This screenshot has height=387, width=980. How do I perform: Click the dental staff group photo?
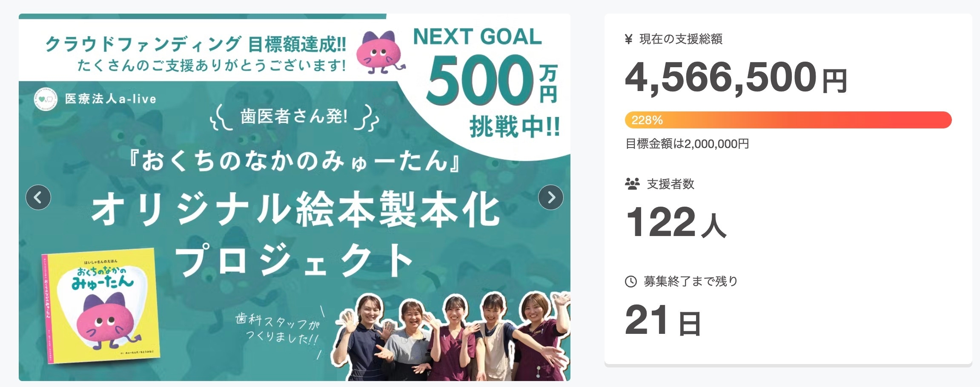(451, 336)
